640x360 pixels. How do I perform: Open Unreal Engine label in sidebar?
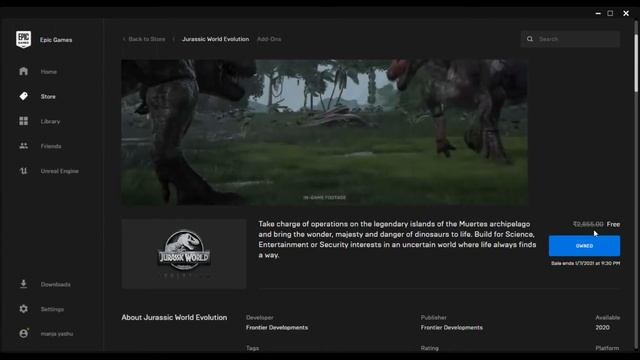point(60,171)
